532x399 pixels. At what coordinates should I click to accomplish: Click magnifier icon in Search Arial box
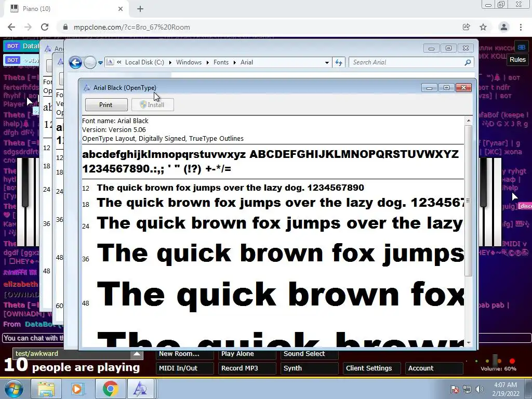click(x=468, y=62)
